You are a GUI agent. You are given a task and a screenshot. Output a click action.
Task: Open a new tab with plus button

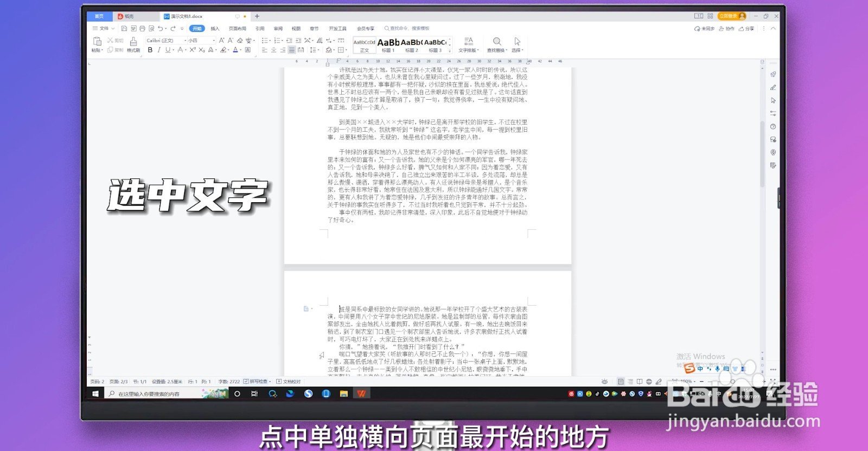point(257,16)
